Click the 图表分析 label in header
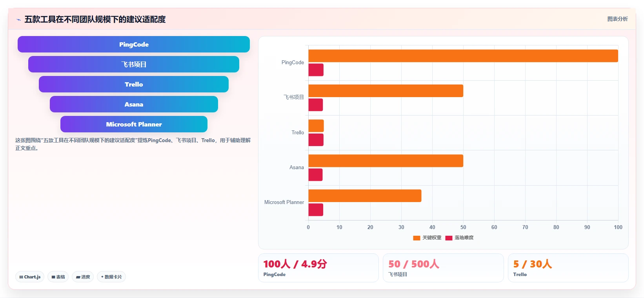The width and height of the screenshot is (644, 298). point(617,19)
